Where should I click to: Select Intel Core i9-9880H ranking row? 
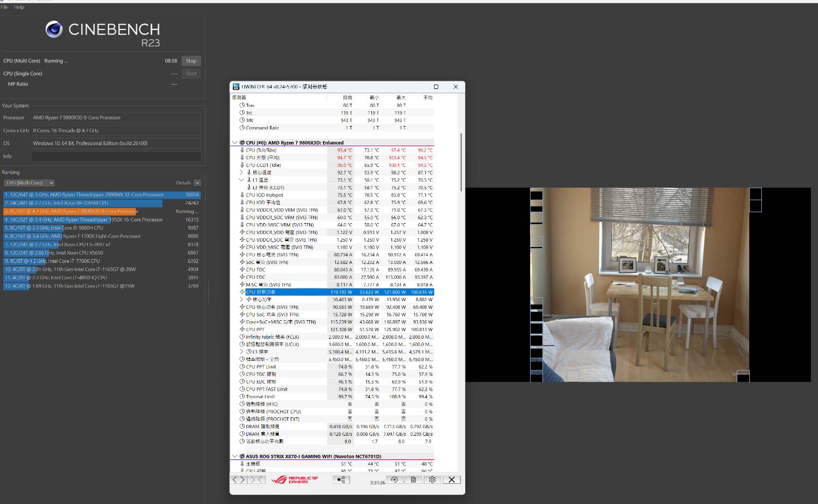tap(102, 228)
